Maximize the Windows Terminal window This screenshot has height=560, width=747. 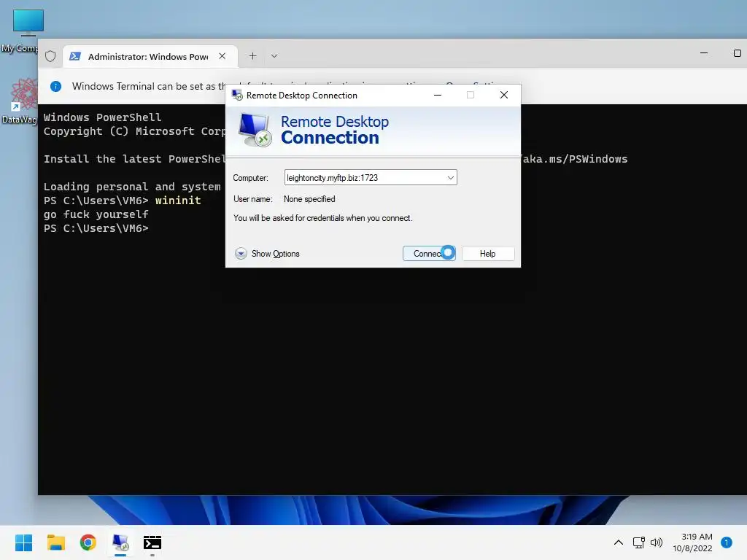737,52
